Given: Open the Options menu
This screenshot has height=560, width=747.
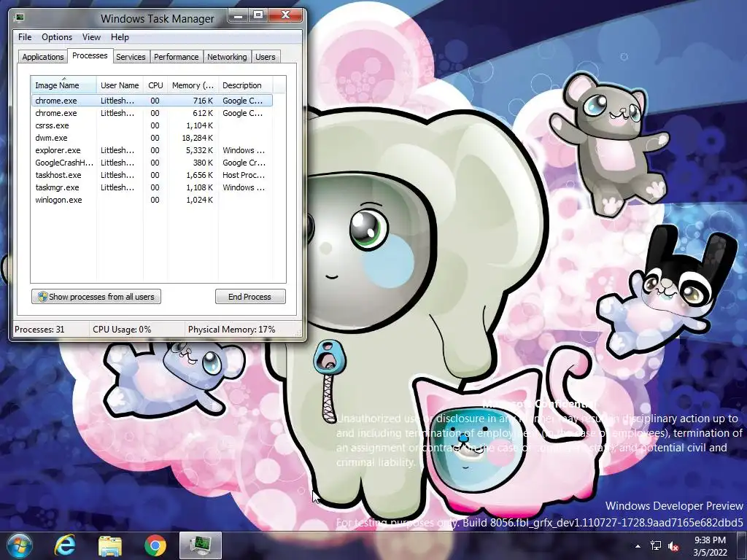Looking at the screenshot, I should point(57,37).
